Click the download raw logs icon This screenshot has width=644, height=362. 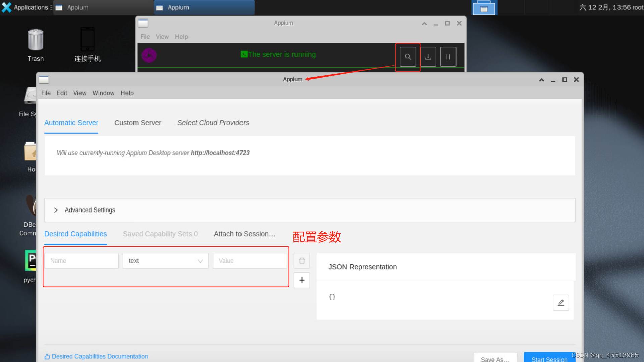coord(428,57)
